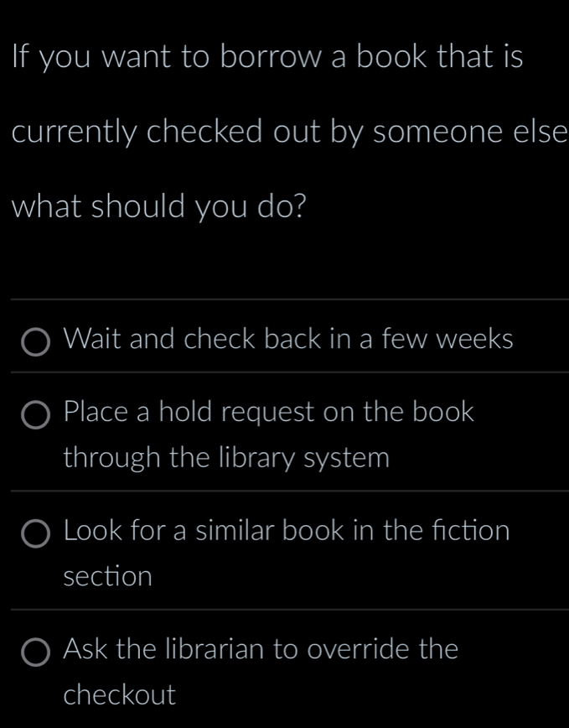Click the word "section" in the third answer
The width and height of the screenshot is (569, 728).
108,576
